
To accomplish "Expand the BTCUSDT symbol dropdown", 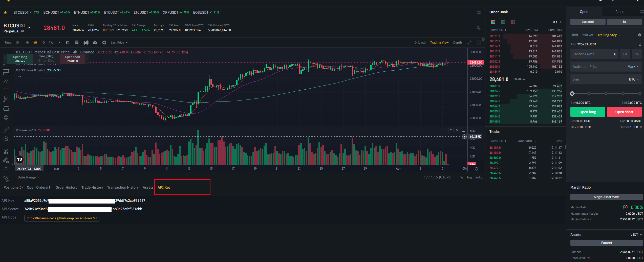I will (x=29, y=27).
